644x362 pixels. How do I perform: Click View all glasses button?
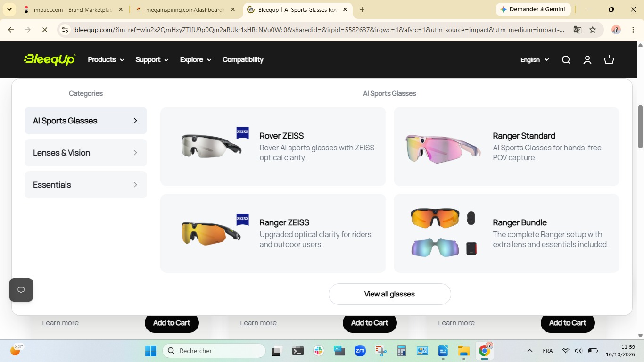tap(390, 294)
